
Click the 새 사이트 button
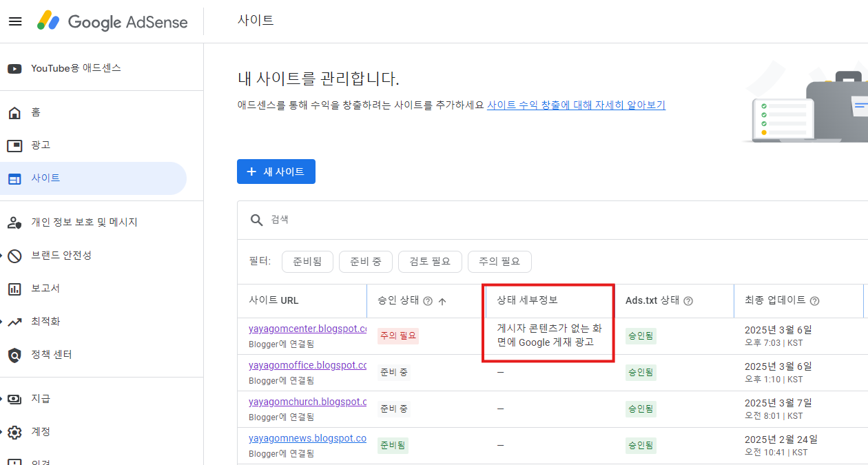point(276,172)
